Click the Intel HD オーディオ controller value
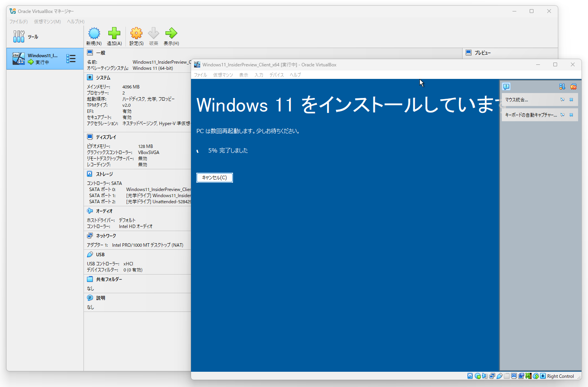This screenshot has width=588, height=387. (x=136, y=226)
